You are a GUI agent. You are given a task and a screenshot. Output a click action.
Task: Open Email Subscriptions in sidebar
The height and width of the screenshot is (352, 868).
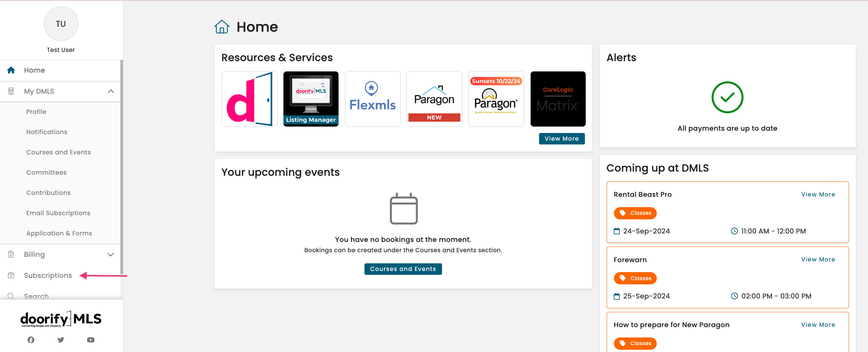[58, 213]
